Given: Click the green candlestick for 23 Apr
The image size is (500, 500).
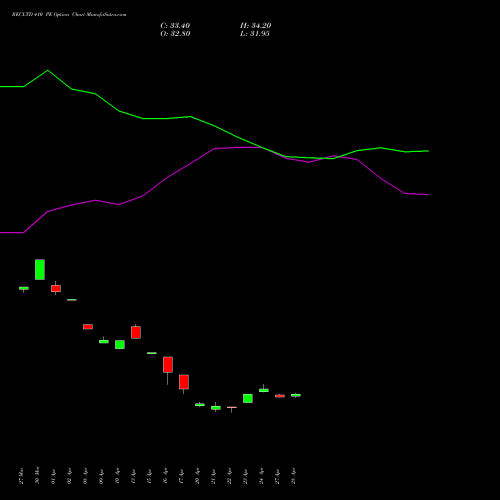Looking at the screenshot, I should pos(248,398).
